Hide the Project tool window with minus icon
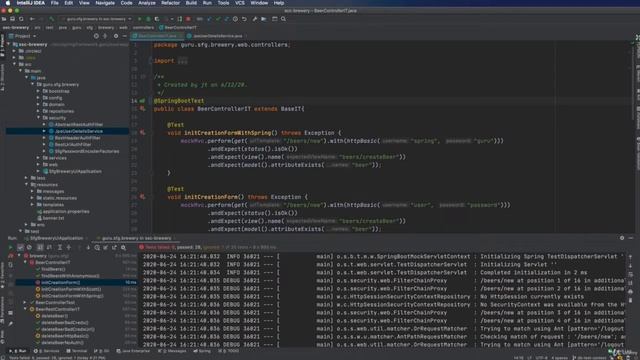The image size is (640, 360). coord(125,36)
